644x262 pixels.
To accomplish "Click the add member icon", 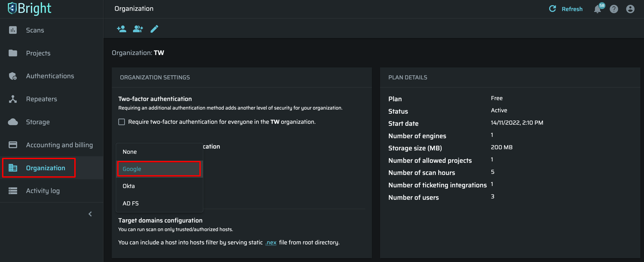I will [121, 29].
